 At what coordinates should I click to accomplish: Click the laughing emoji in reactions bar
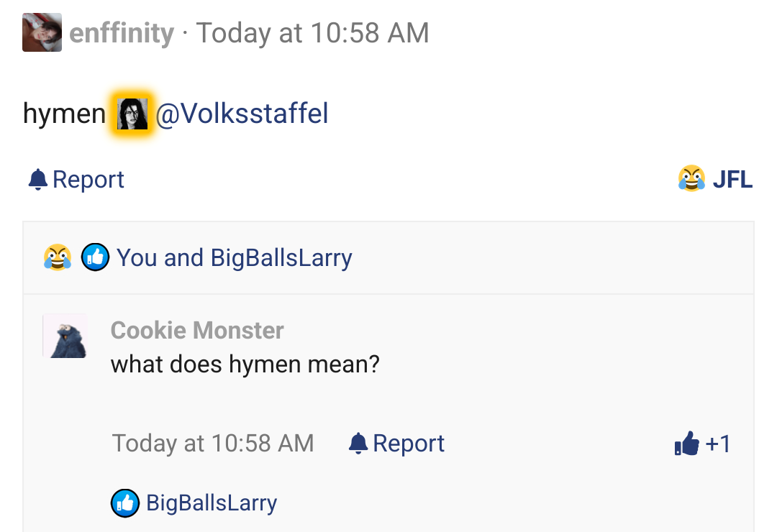(58, 257)
